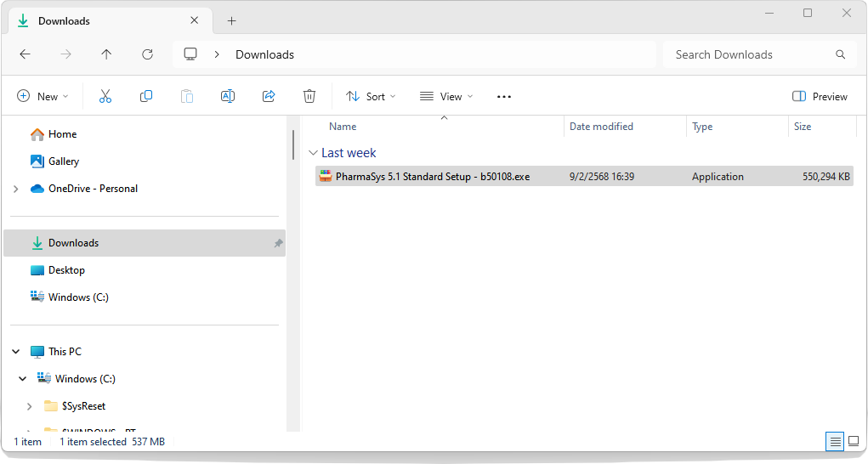Click the Delete trash can icon
This screenshot has width=868, height=464.
click(309, 96)
